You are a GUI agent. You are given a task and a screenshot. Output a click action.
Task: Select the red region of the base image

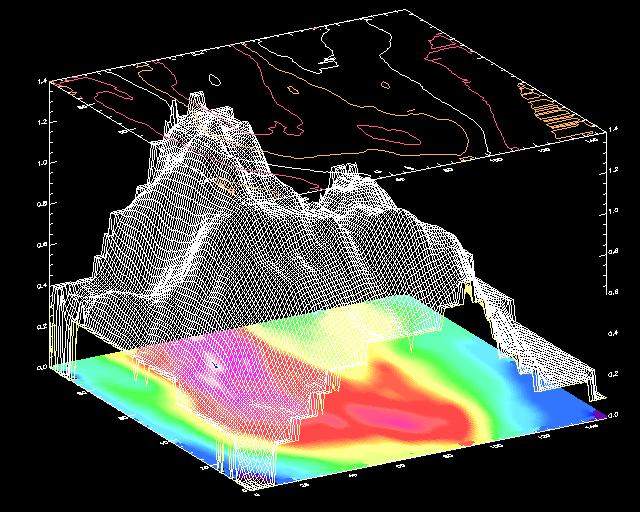[400, 412]
